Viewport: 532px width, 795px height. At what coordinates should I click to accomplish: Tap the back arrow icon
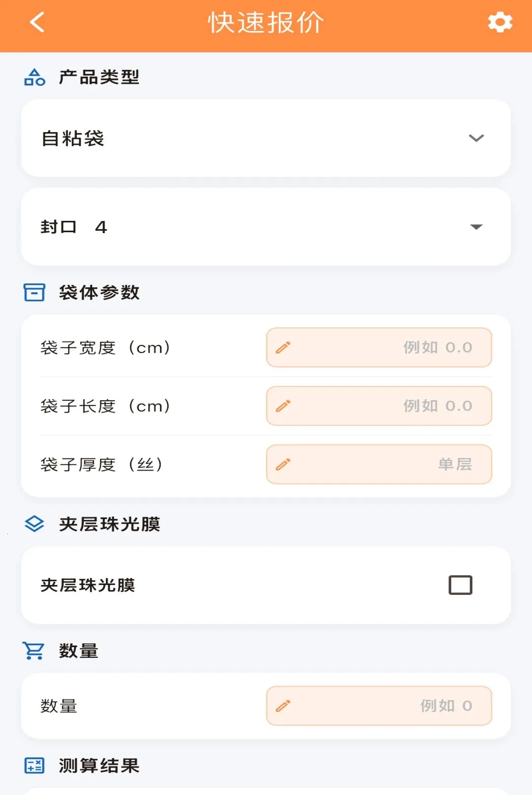[x=37, y=22]
